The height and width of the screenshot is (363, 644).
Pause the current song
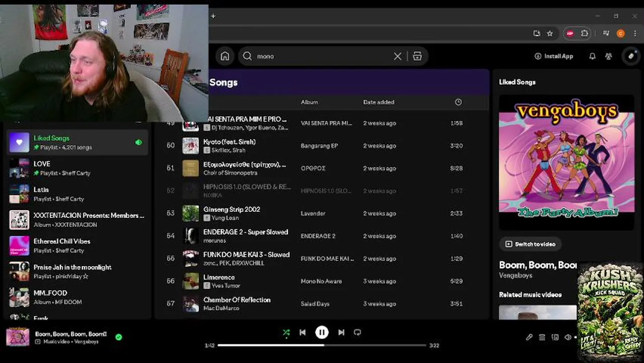(x=321, y=332)
